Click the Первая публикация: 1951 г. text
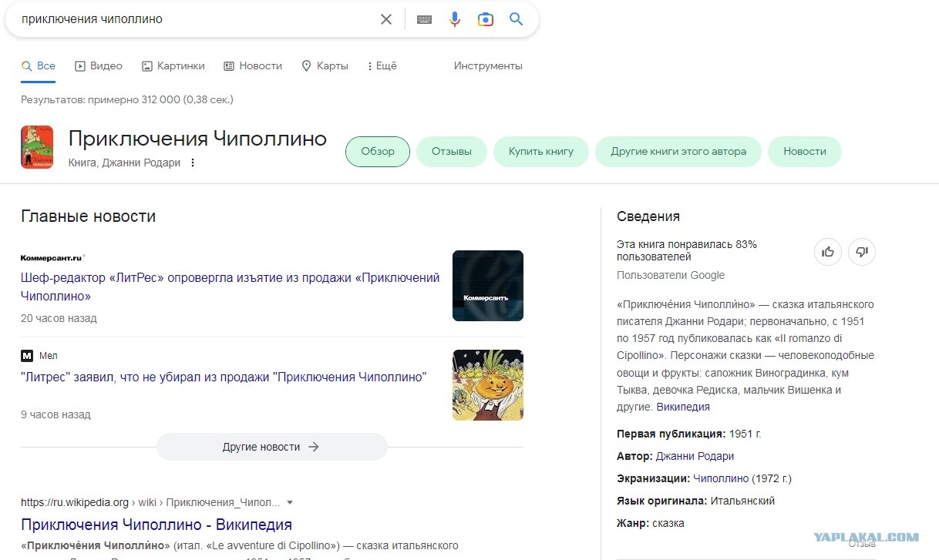The width and height of the screenshot is (939, 560). coord(689,434)
